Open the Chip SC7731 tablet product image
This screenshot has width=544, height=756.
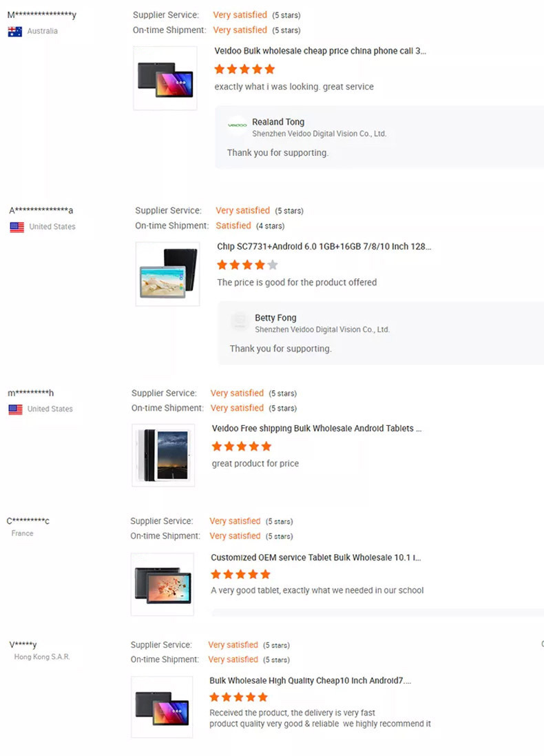click(x=168, y=274)
